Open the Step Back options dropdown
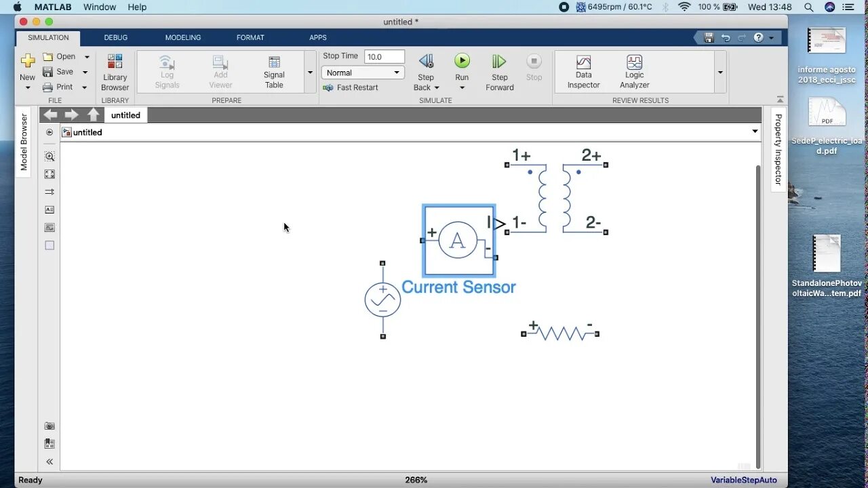Viewport: 868px width, 488px height. (x=437, y=87)
